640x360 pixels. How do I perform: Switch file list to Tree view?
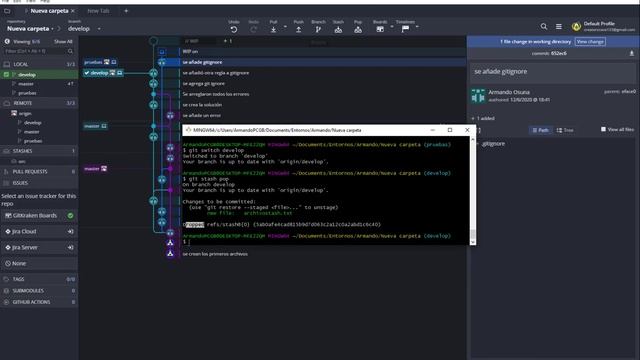[565, 130]
